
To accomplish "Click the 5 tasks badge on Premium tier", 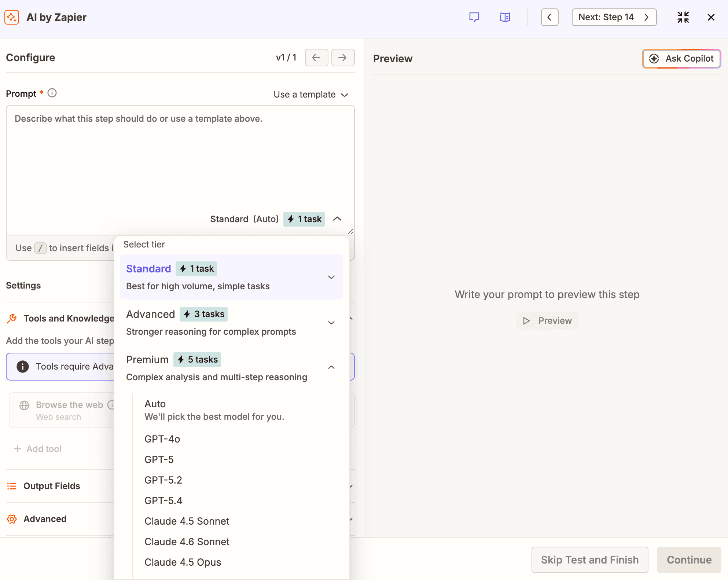I will [197, 360].
